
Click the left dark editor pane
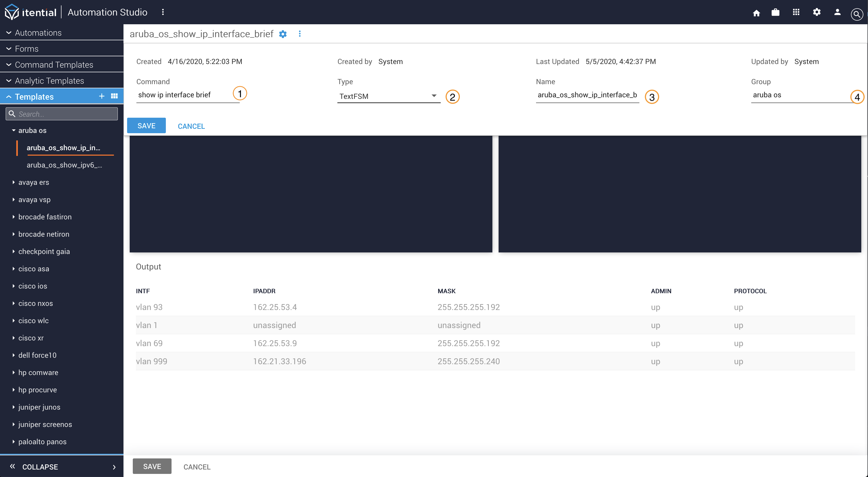[x=311, y=194]
